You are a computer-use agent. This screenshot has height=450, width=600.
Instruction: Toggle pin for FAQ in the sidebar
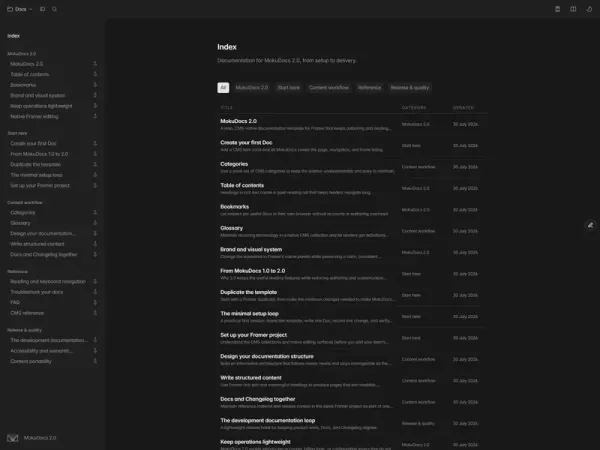tap(95, 302)
